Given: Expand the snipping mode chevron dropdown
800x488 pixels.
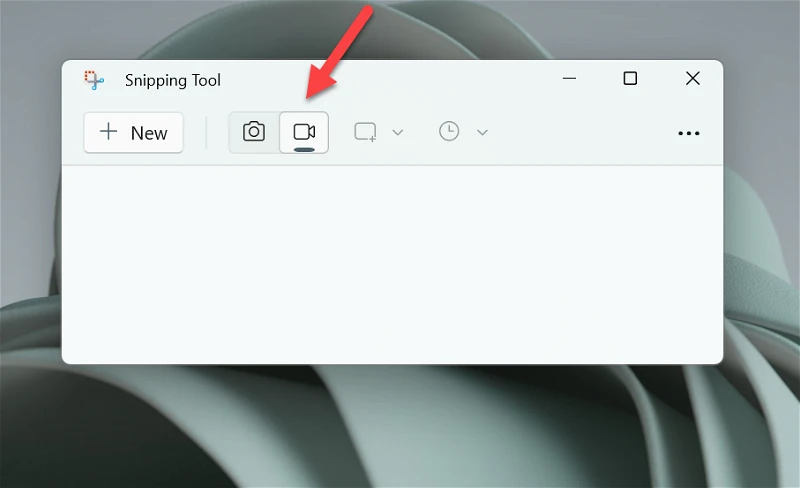Looking at the screenshot, I should coord(398,133).
